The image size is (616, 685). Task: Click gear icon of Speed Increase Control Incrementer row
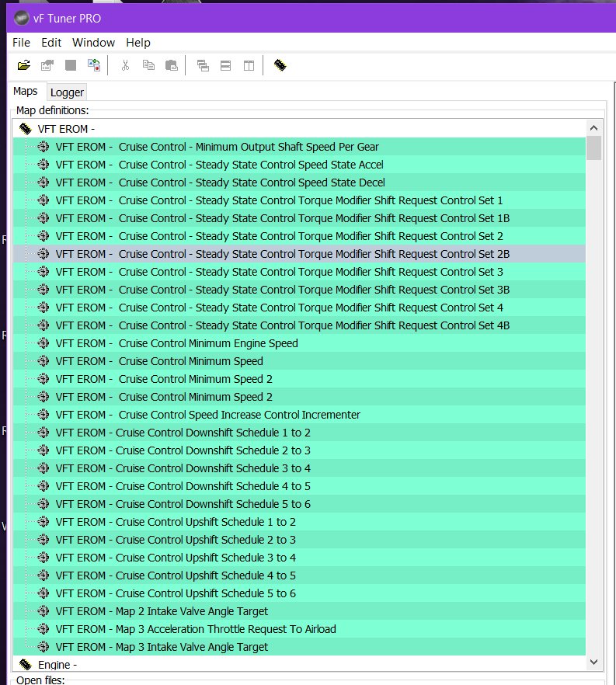coord(43,415)
